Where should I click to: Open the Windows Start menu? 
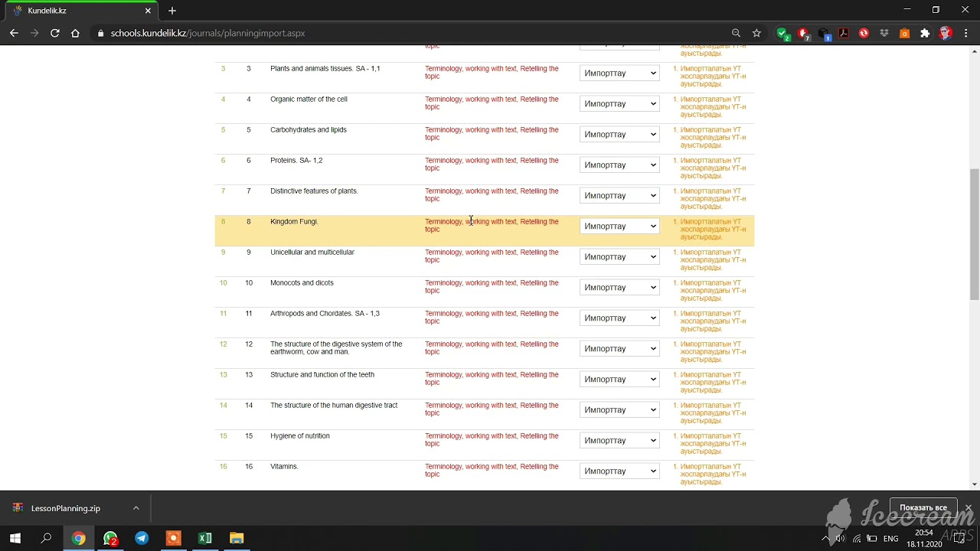(x=15, y=538)
